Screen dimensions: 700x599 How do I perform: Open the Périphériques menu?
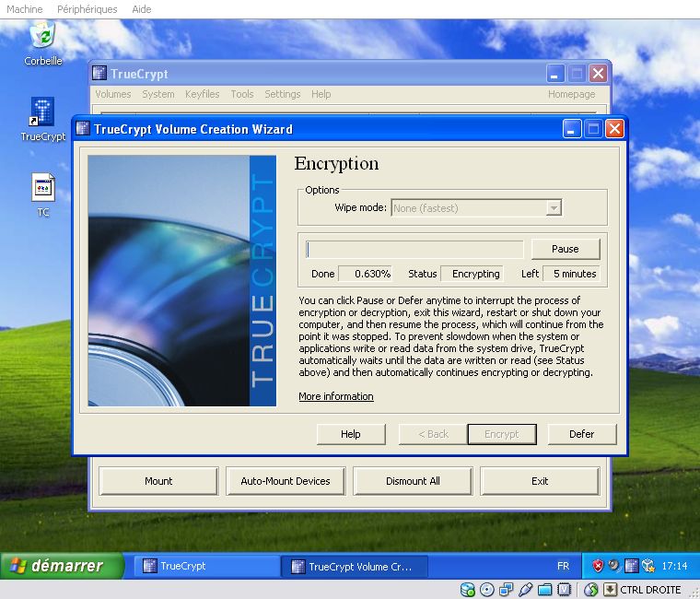coord(87,9)
